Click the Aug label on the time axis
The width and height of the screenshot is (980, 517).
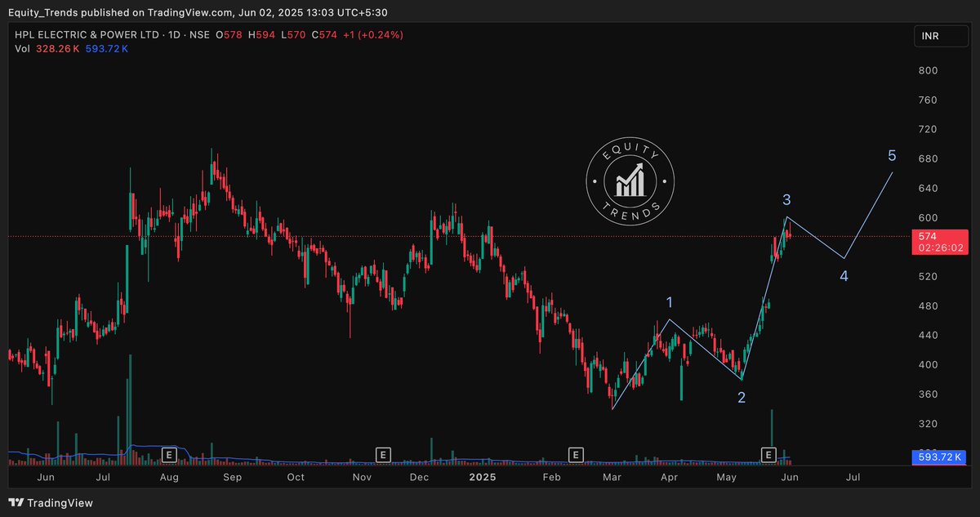[x=169, y=476]
